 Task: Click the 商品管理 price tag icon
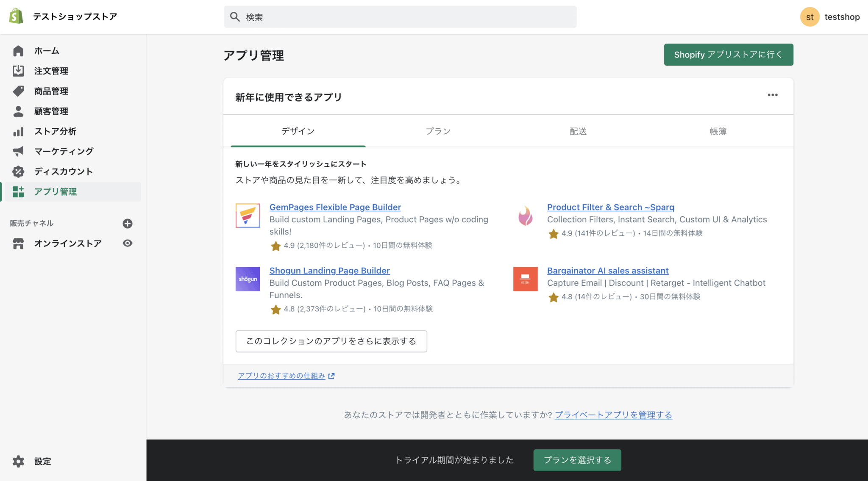[x=18, y=91]
